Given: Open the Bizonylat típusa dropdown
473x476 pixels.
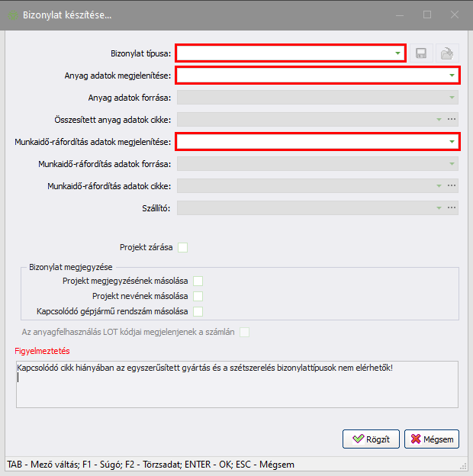Looking at the screenshot, I should [398, 53].
